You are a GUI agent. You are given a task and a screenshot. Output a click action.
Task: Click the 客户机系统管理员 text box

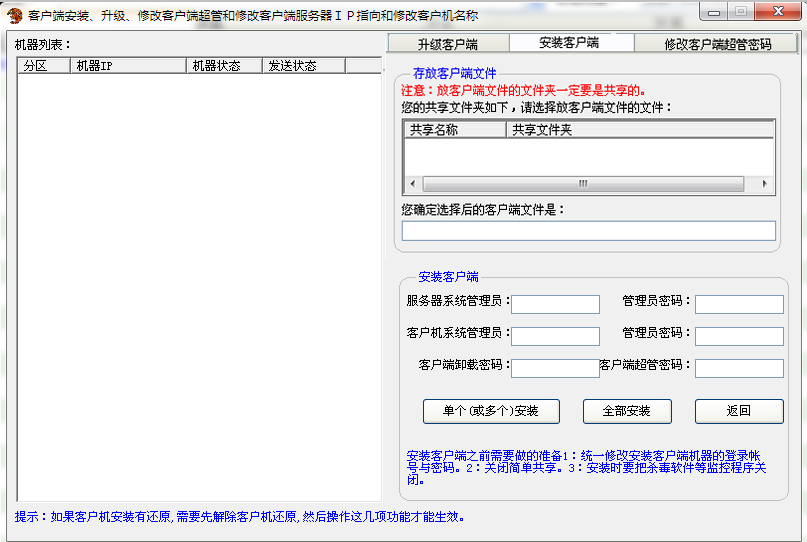tap(555, 336)
